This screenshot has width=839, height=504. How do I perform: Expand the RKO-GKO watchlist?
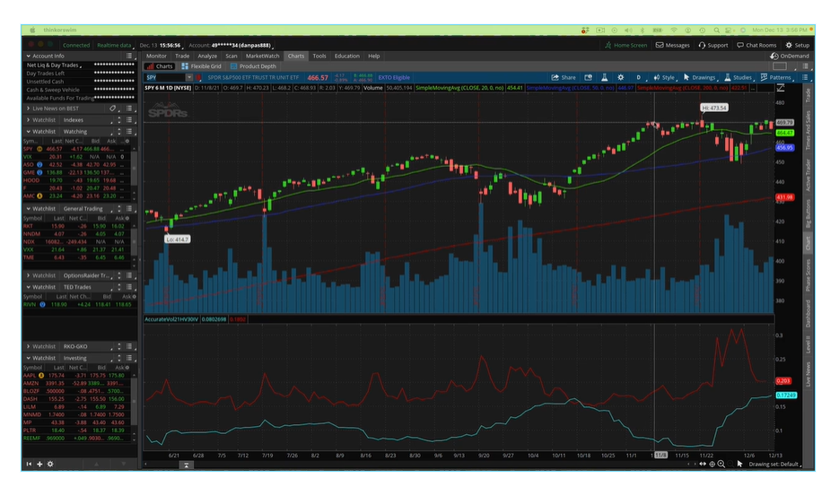pos(29,347)
